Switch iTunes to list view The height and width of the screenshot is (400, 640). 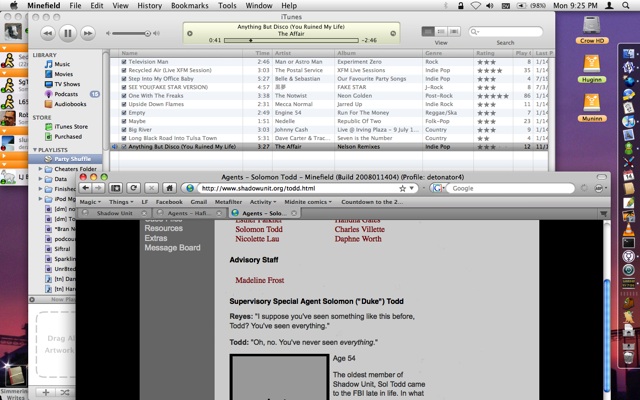pyautogui.click(x=428, y=31)
